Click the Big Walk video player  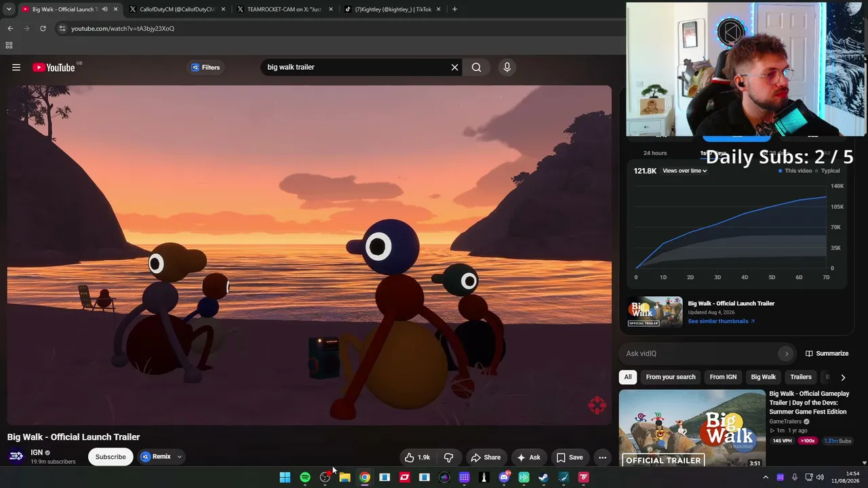pyautogui.click(x=309, y=255)
